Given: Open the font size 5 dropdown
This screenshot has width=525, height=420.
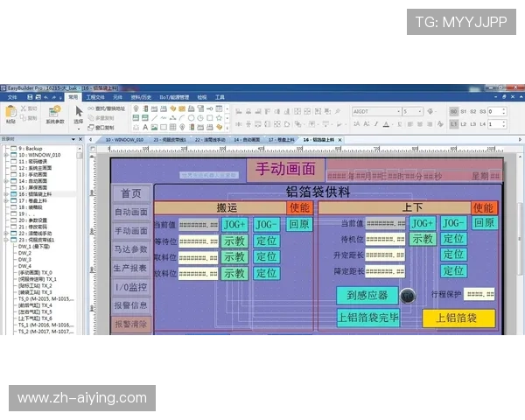Looking at the screenshot, I should 420,111.
